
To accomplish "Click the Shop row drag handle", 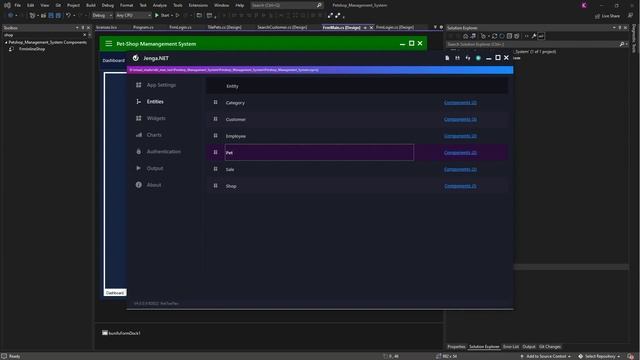I will pyautogui.click(x=216, y=186).
